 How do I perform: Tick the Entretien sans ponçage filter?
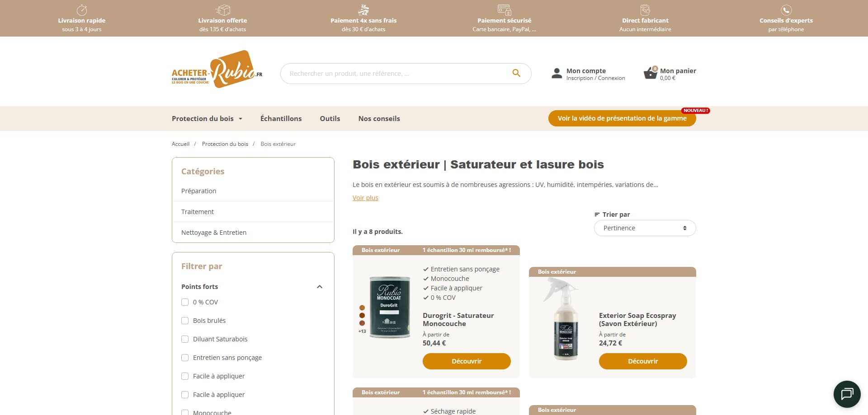click(x=185, y=358)
